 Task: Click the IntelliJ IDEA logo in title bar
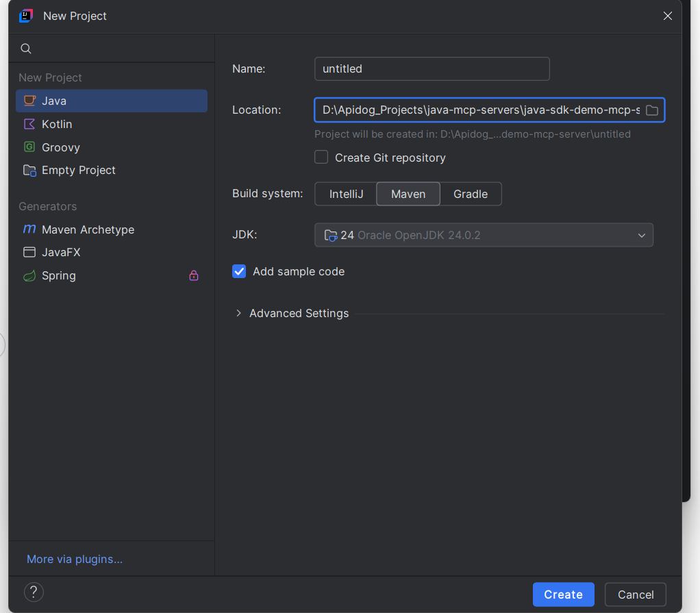click(26, 16)
